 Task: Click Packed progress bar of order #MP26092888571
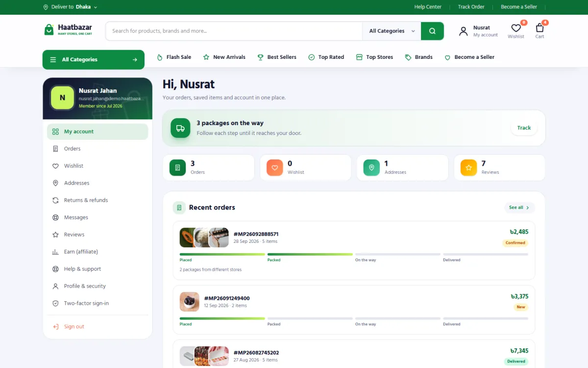pos(310,254)
